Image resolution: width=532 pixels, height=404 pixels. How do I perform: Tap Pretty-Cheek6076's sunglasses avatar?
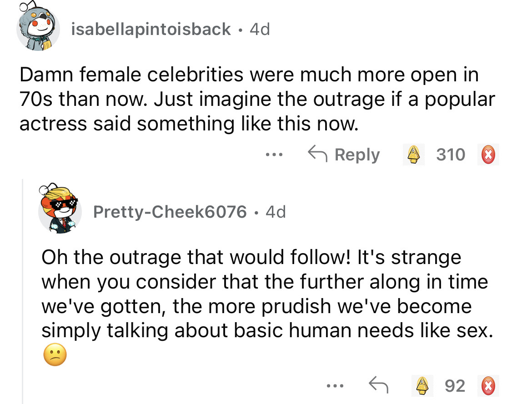(x=60, y=209)
